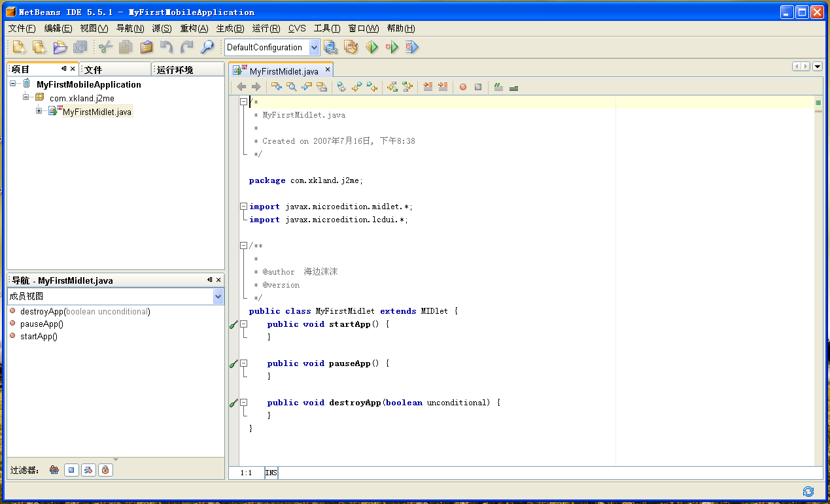830x504 pixels.
Task: Collapse the com.xkland.j2me package node
Action: (26, 97)
